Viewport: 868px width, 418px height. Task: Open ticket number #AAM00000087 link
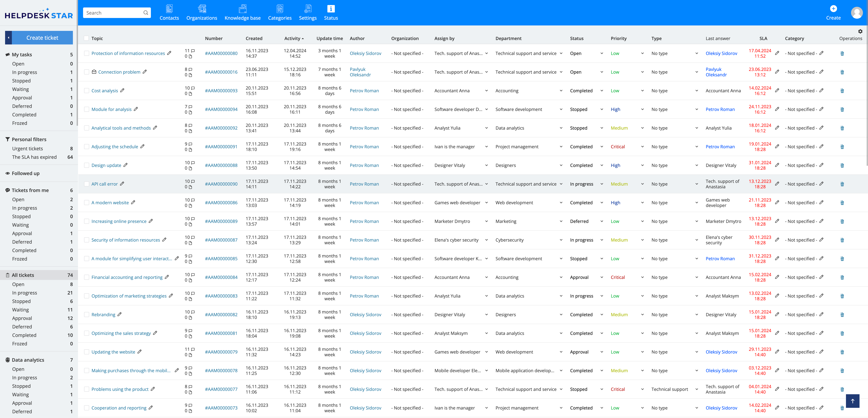221,240
